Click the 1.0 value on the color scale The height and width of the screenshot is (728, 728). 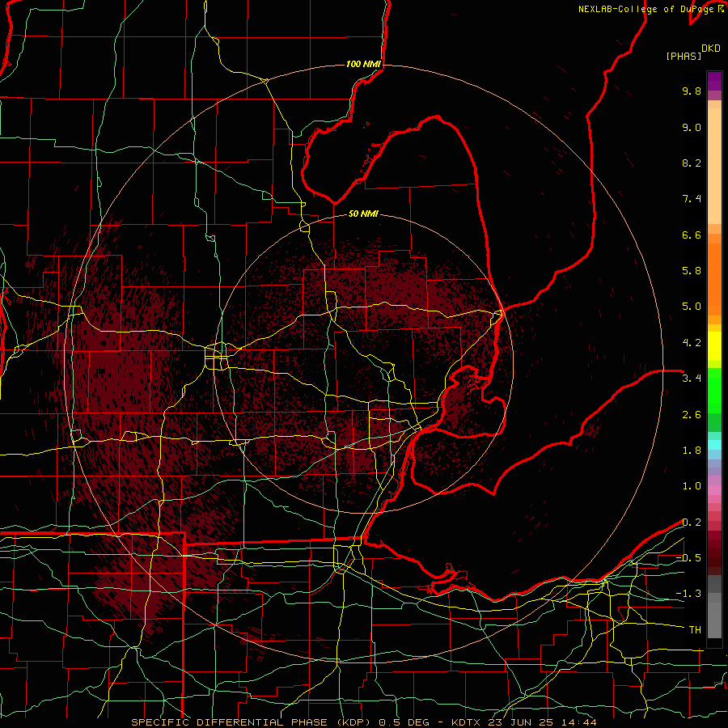click(692, 486)
